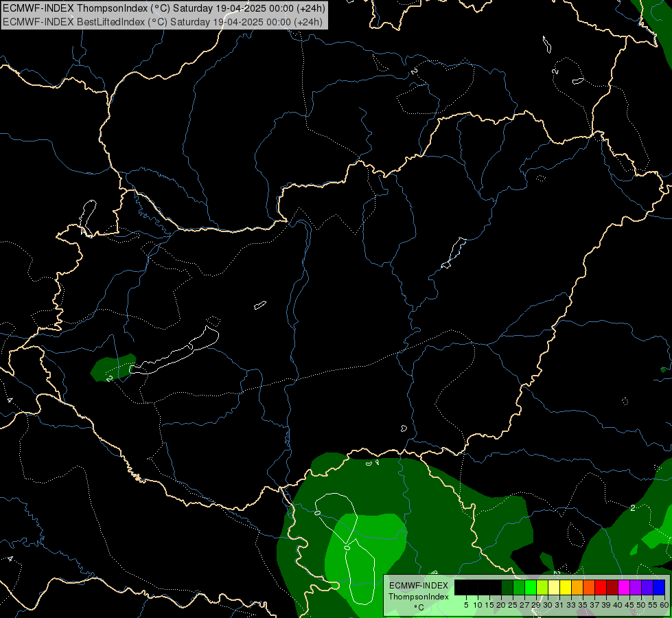Select the orange-red 35–37 legend swatch
The image size is (672, 618).
(x=589, y=587)
